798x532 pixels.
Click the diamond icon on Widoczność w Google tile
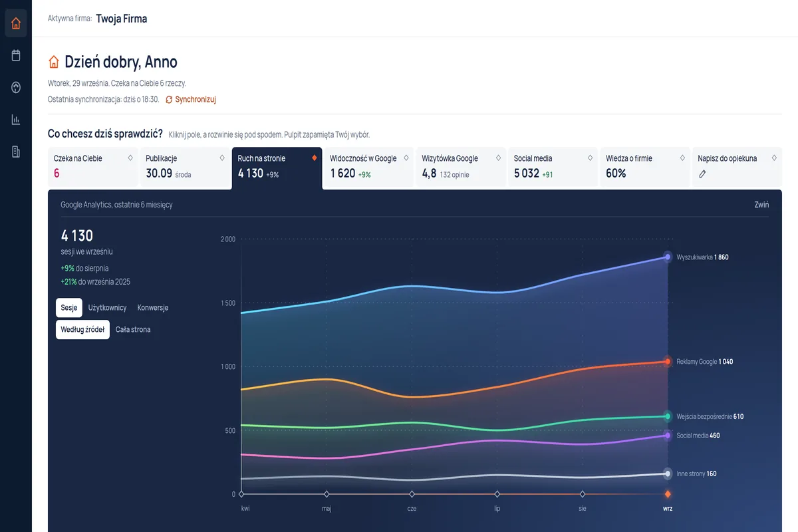pyautogui.click(x=406, y=158)
